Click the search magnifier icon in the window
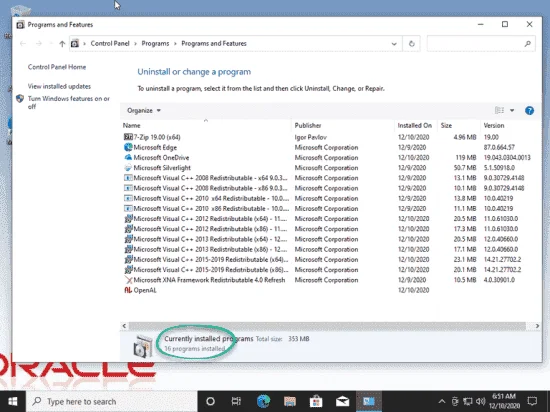Viewport: 550px width, 412px height. point(528,43)
